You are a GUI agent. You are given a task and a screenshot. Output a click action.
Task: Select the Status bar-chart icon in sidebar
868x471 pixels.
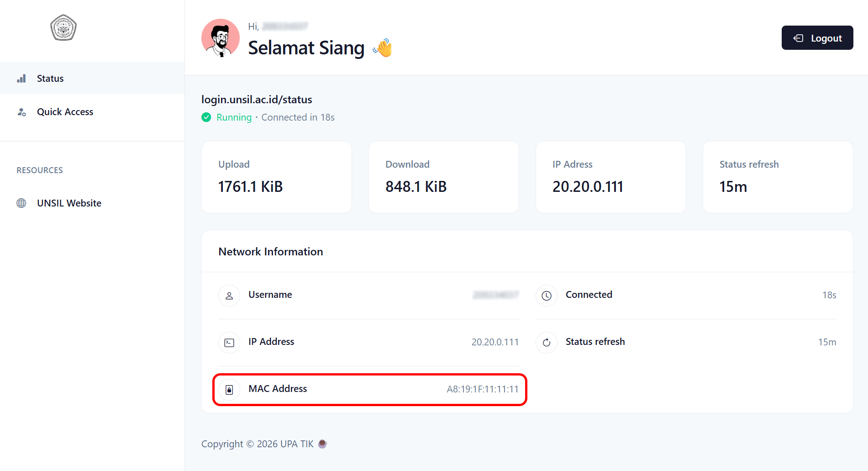tap(21, 78)
